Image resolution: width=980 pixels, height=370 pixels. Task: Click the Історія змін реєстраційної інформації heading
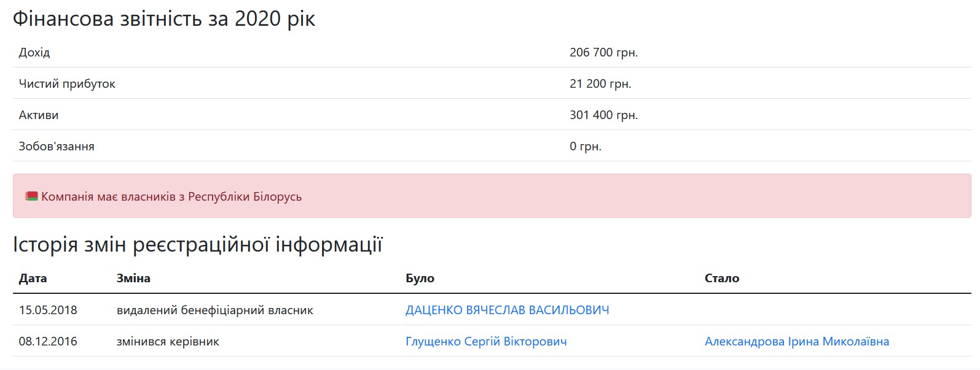pyautogui.click(x=198, y=244)
